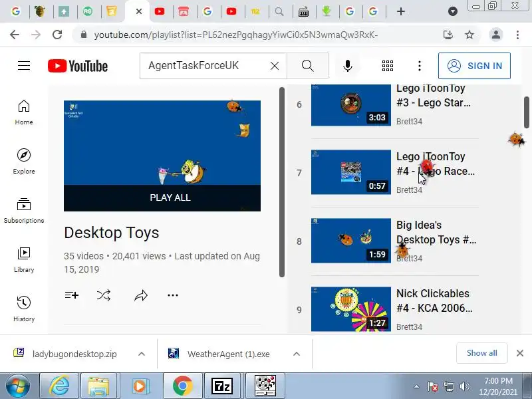Click the Lego iToonToy #3 title
The image size is (532, 399).
(434, 95)
